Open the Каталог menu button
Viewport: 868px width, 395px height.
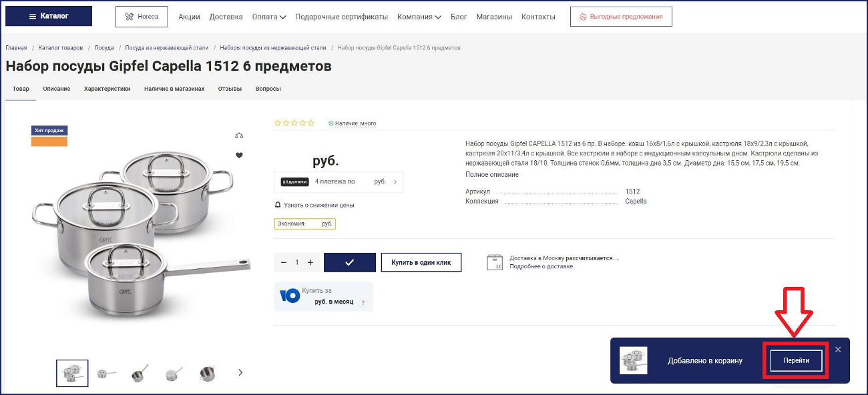pyautogui.click(x=49, y=16)
